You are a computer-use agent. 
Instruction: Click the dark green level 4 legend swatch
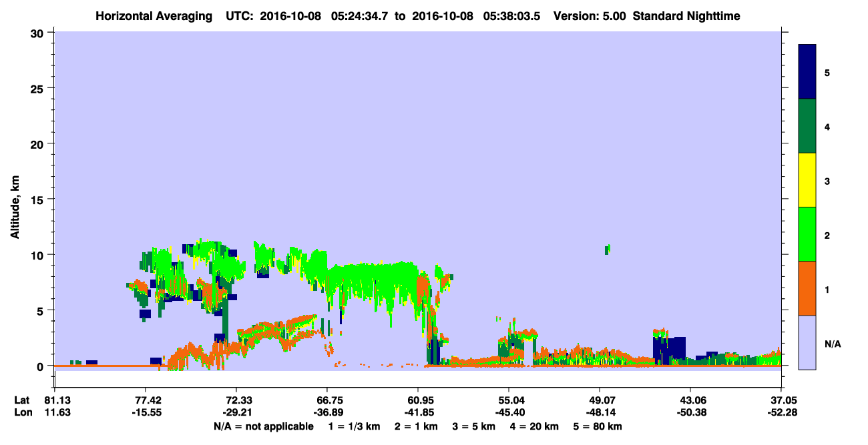[807, 126]
